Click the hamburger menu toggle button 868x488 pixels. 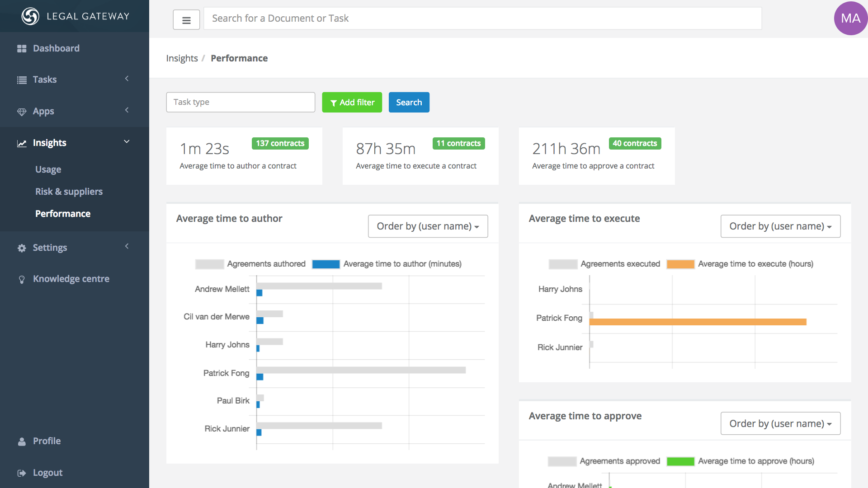click(x=186, y=20)
